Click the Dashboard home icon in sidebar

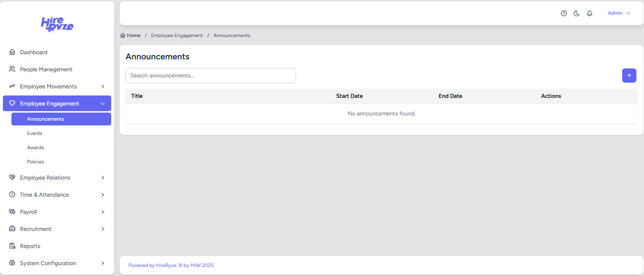click(12, 52)
